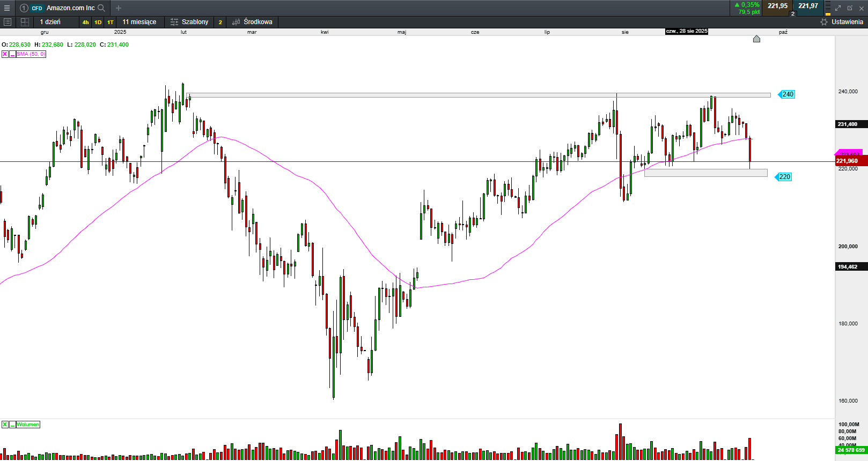Viewport: 868px width, 461px height.
Task: Click the home marker on time axis
Action: (756, 39)
